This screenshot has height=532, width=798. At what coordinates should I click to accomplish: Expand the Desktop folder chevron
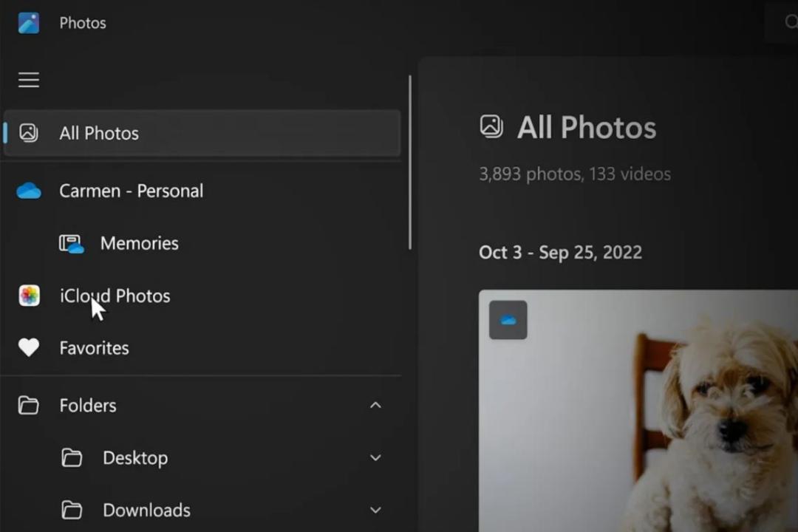375,457
